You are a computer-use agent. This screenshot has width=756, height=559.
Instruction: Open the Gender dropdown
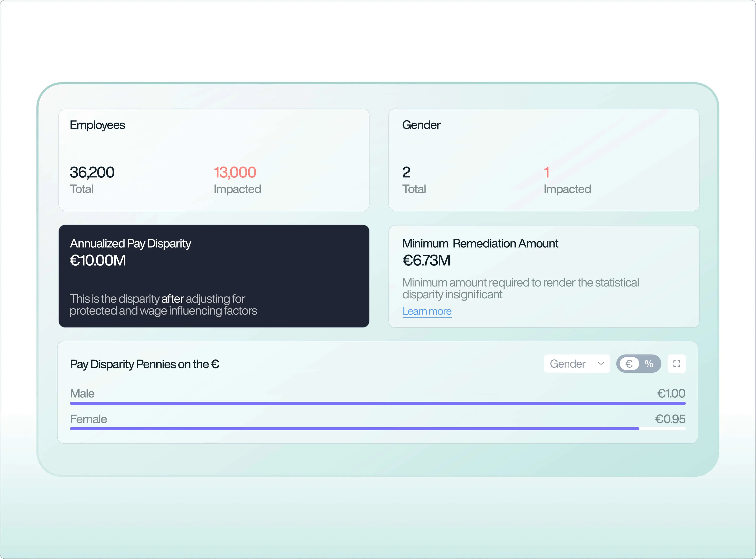[577, 364]
